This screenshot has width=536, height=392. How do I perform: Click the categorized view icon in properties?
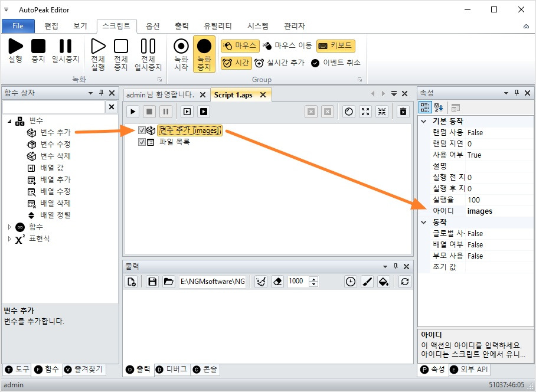pyautogui.click(x=425, y=107)
